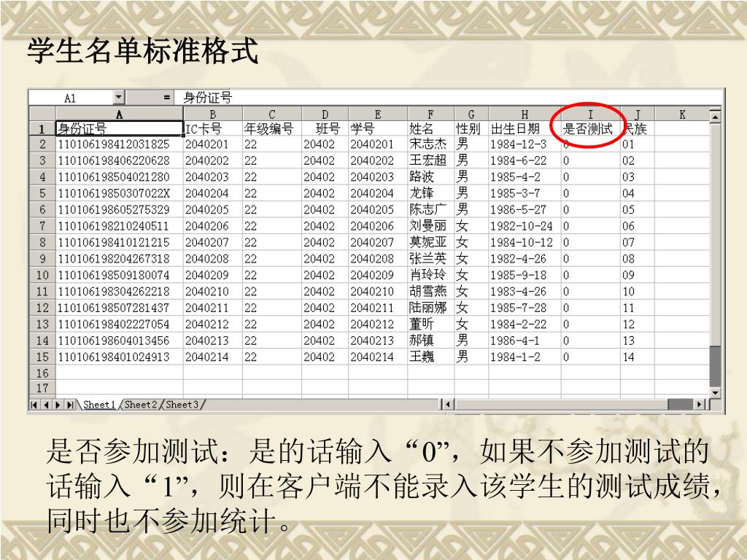Select row 5 header
Image resolution: width=747 pixels, height=560 pixels.
(x=42, y=193)
